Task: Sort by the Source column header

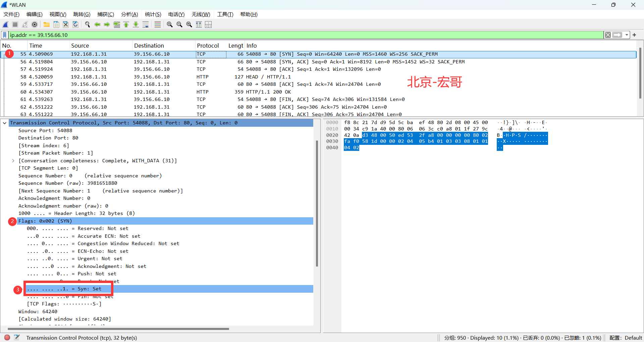Action: [x=101, y=46]
